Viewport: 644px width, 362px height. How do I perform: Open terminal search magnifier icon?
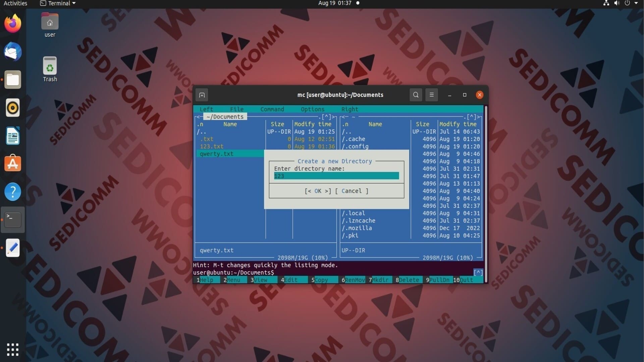(416, 95)
